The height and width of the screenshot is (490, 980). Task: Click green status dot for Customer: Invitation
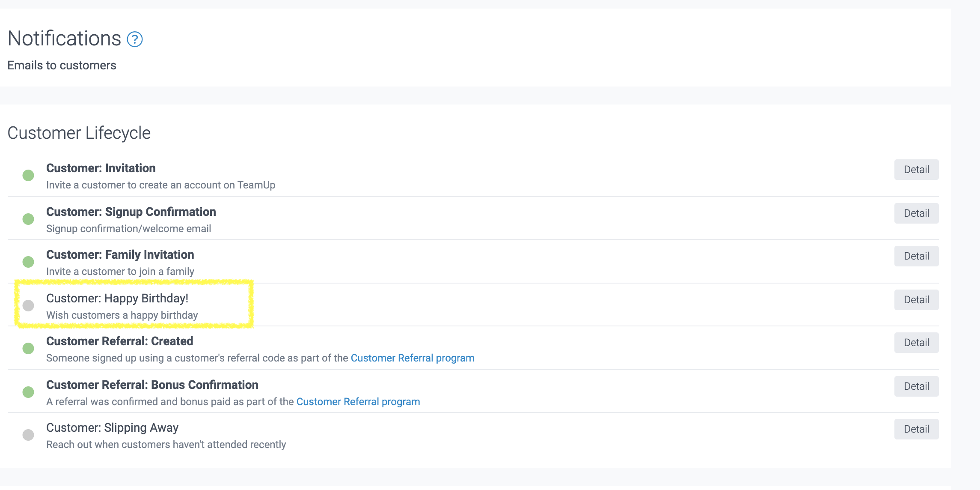(x=28, y=175)
